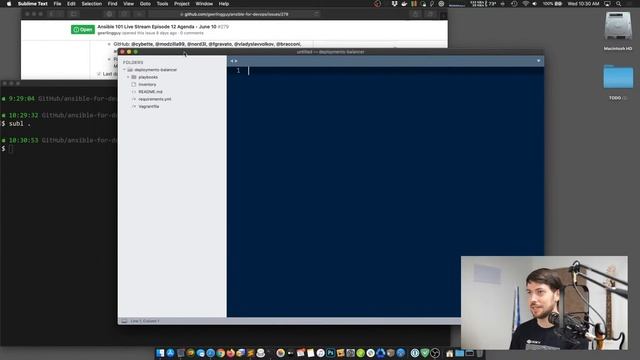640x360 pixels.
Task: Open Calendar in the Dock
Action: 301,353
